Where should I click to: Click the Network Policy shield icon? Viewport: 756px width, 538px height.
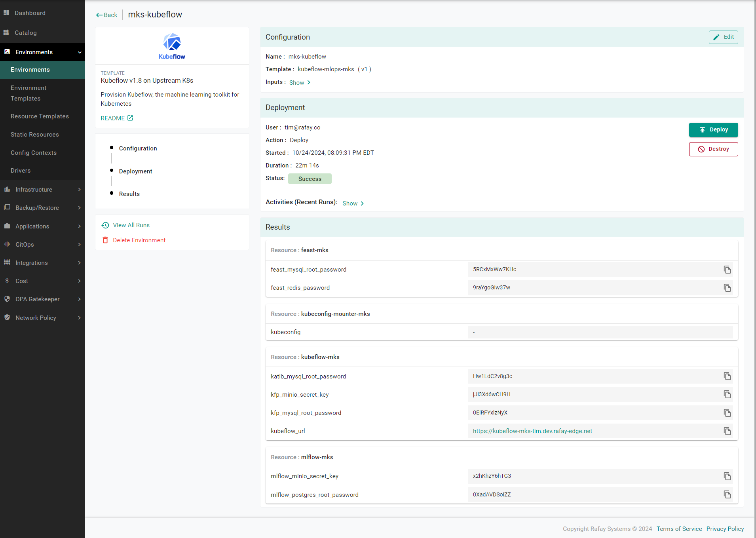click(x=7, y=317)
